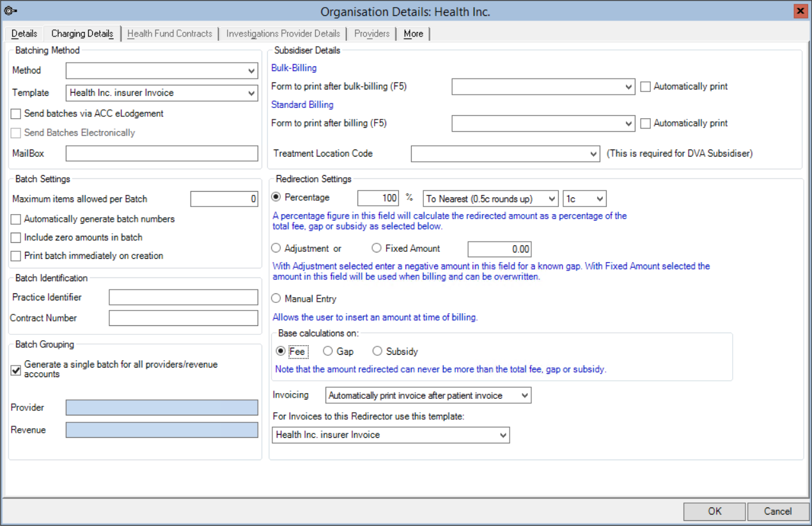The width and height of the screenshot is (812, 526).
Task: Click the Contract Number field
Action: click(183, 318)
